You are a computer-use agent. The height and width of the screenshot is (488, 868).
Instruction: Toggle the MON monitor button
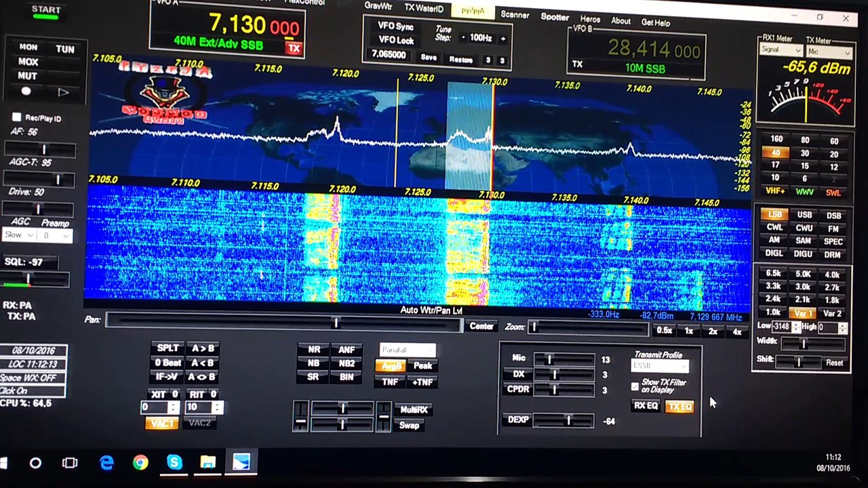pos(28,47)
